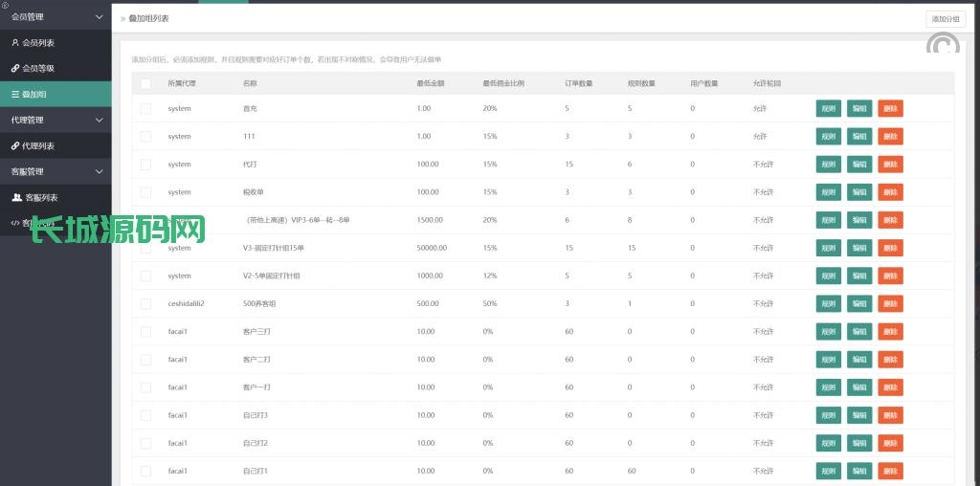Select the checkbox for 500养客组 row

[x=145, y=303]
